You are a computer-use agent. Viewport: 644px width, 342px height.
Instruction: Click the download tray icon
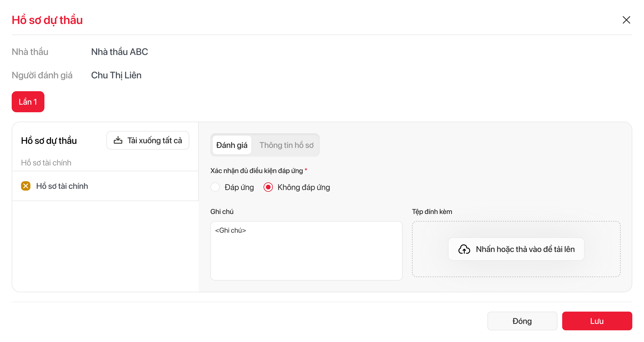click(x=118, y=140)
